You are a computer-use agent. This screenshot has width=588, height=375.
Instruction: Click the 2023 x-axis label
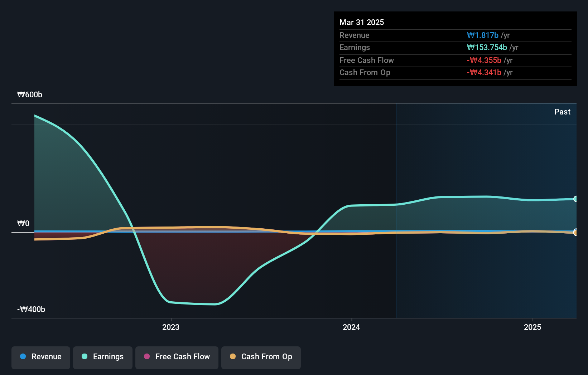point(171,327)
